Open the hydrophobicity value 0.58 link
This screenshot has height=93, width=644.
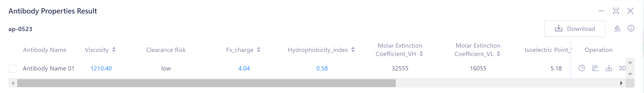(x=322, y=68)
